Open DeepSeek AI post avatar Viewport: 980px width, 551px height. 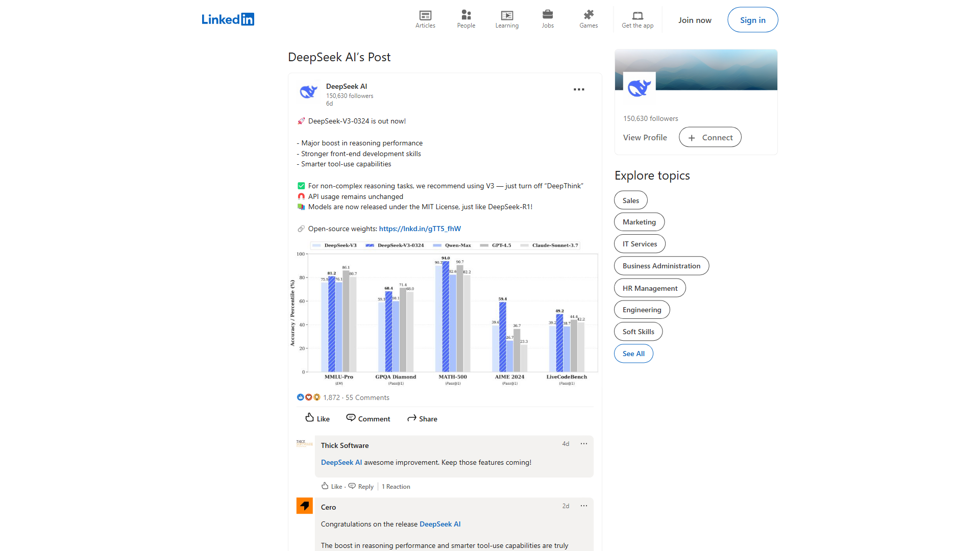click(308, 92)
